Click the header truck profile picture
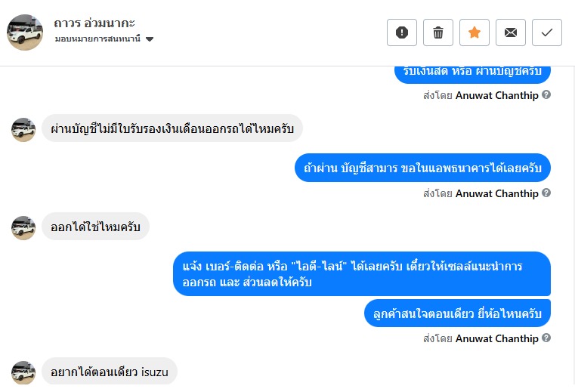This screenshot has height=392, width=575. click(25, 32)
